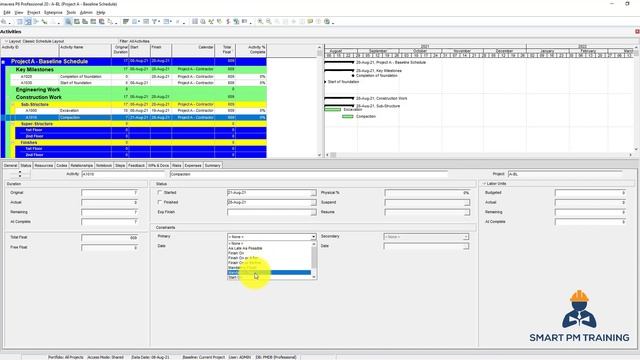Click the Total Float column header
Image resolution: width=640 pixels, height=360 pixels.
[x=225, y=50]
